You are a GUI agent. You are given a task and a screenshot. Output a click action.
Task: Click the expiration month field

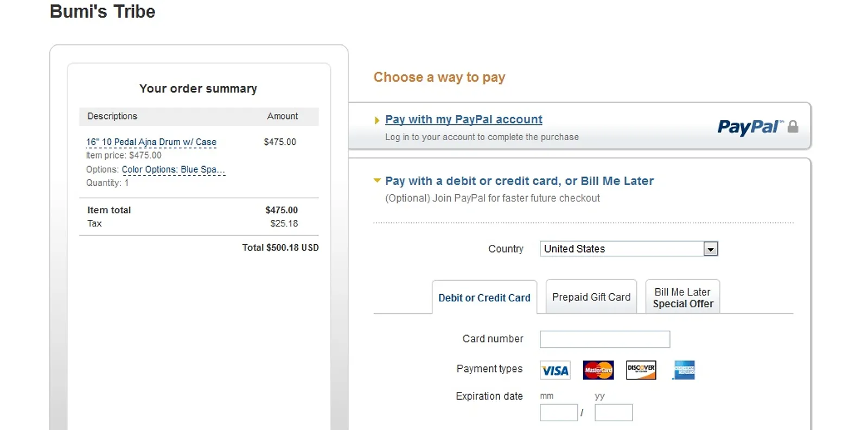tap(559, 413)
